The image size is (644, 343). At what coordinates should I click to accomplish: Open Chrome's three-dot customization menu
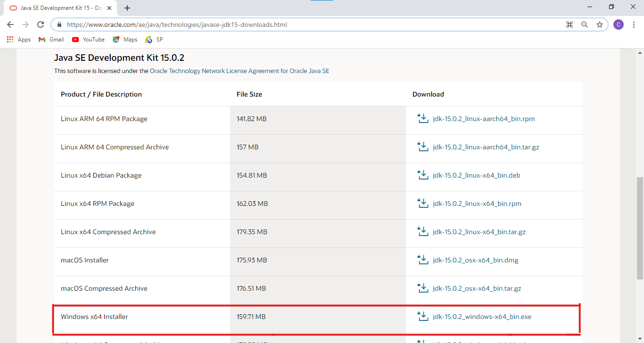click(634, 24)
